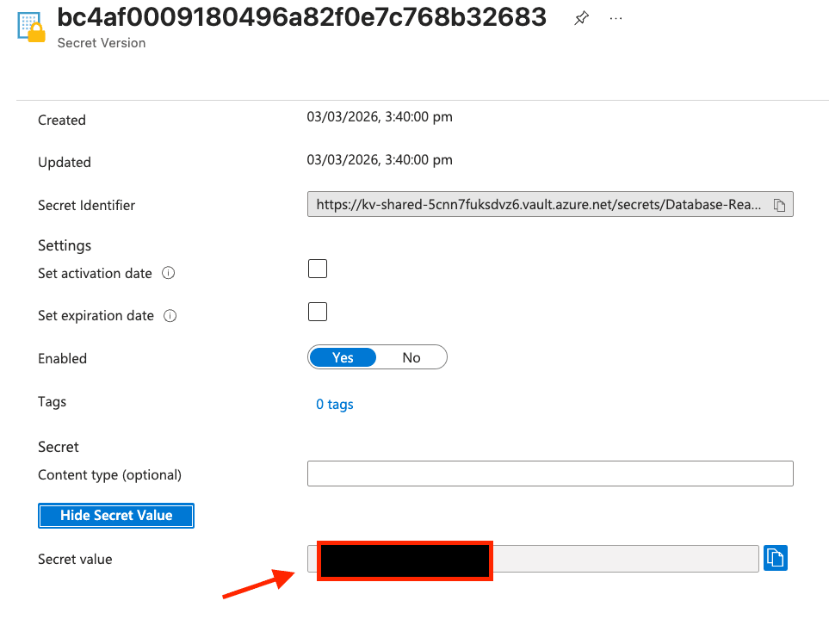Screen dimensions: 829x644
Task: Click info icon beside Set activation date
Action: pyautogui.click(x=169, y=274)
